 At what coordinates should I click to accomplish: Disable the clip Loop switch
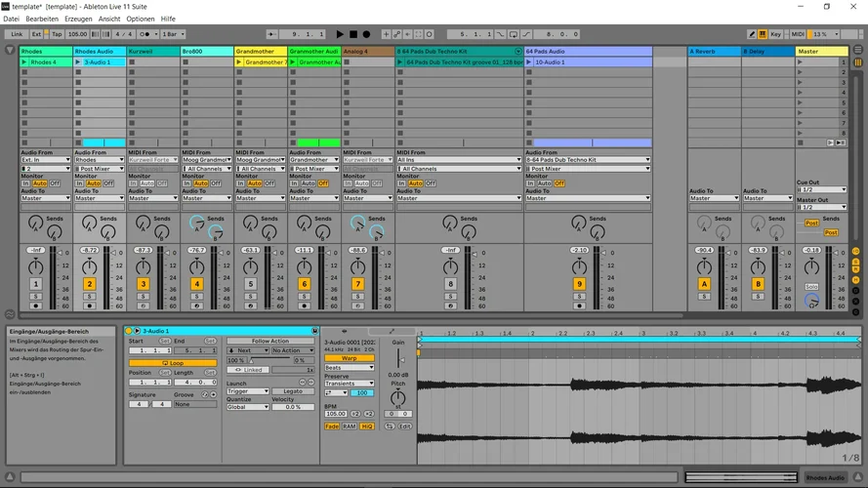point(172,363)
